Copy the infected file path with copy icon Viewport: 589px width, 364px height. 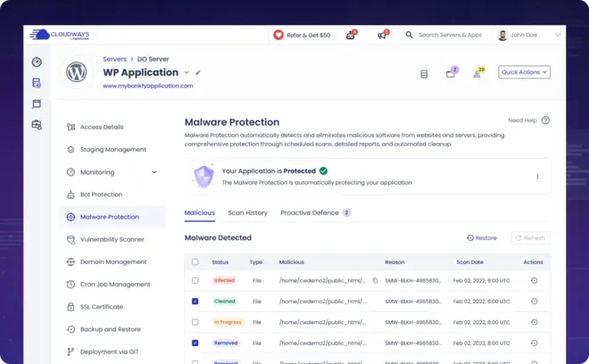point(375,281)
